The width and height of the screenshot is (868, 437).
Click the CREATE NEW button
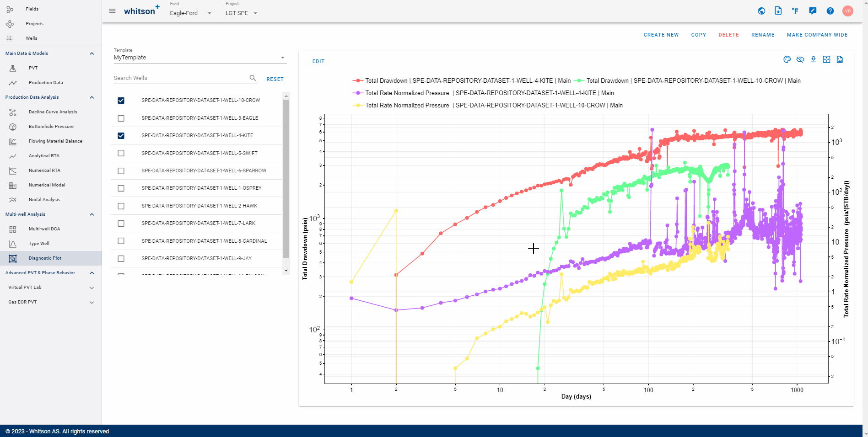pyautogui.click(x=661, y=35)
